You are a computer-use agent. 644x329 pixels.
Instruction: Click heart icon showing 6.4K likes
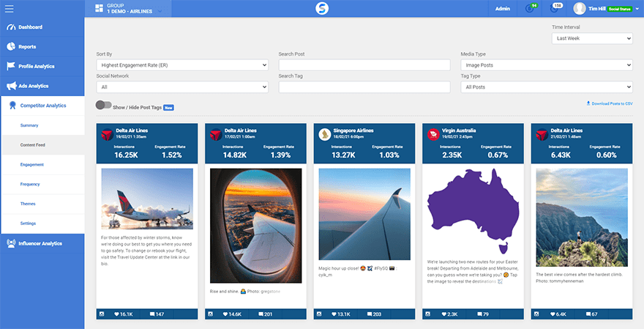click(553, 314)
